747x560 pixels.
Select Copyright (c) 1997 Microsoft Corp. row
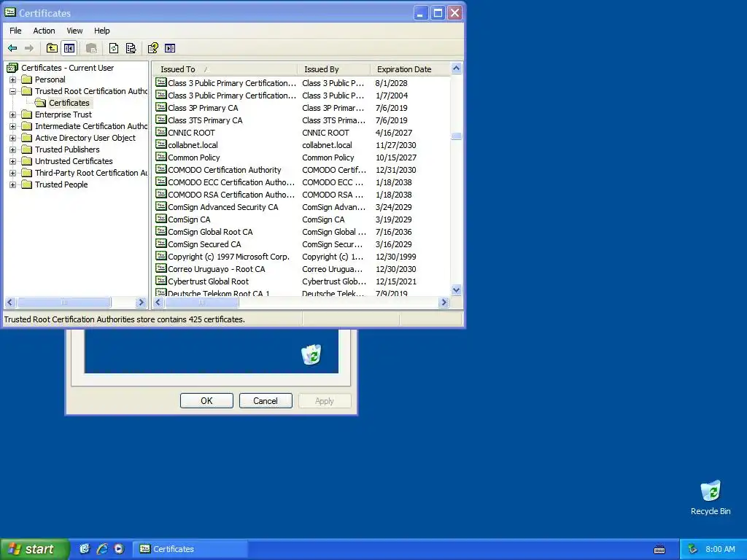303,256
